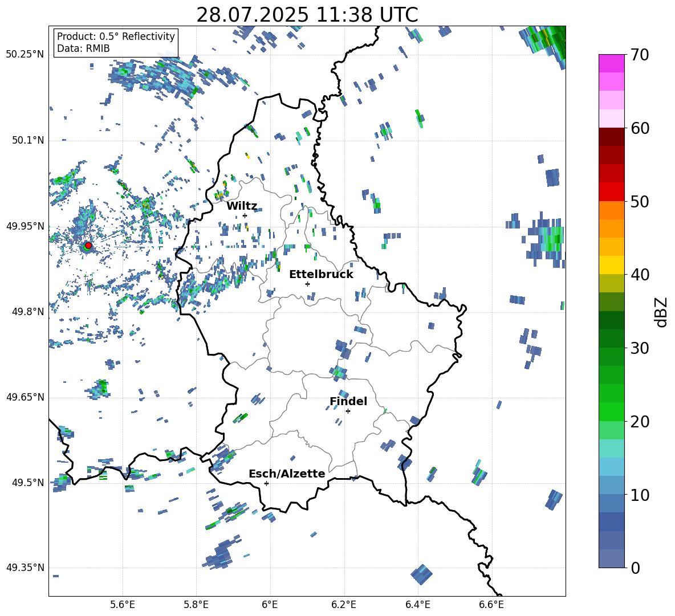Viewport: 675px width, 616px height.
Task: Click the bright red colorbar segment above 50
Action: 612,192
